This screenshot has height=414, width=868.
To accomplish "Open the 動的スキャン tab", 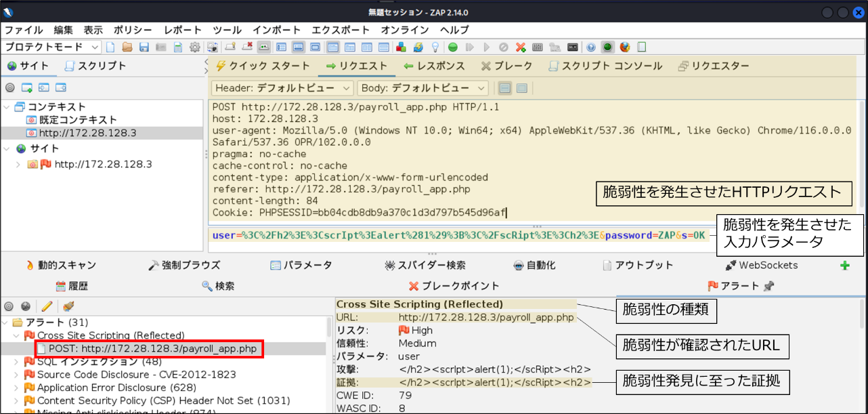I will click(x=61, y=266).
